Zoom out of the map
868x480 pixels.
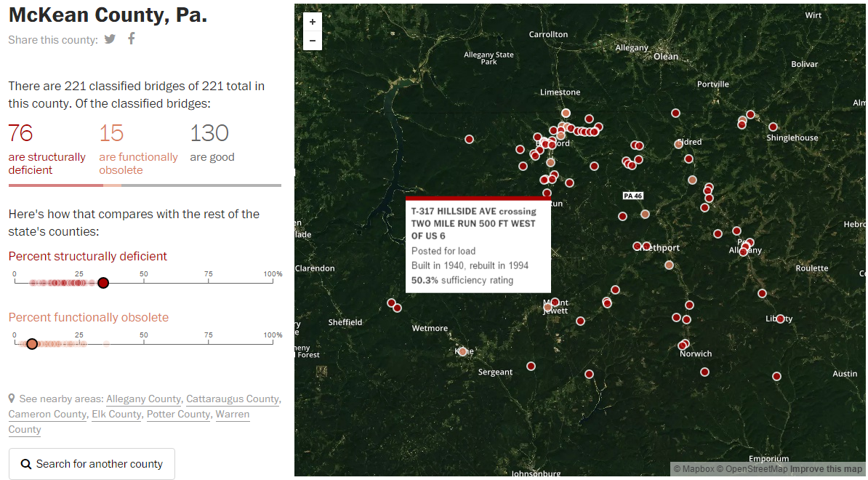(x=312, y=41)
